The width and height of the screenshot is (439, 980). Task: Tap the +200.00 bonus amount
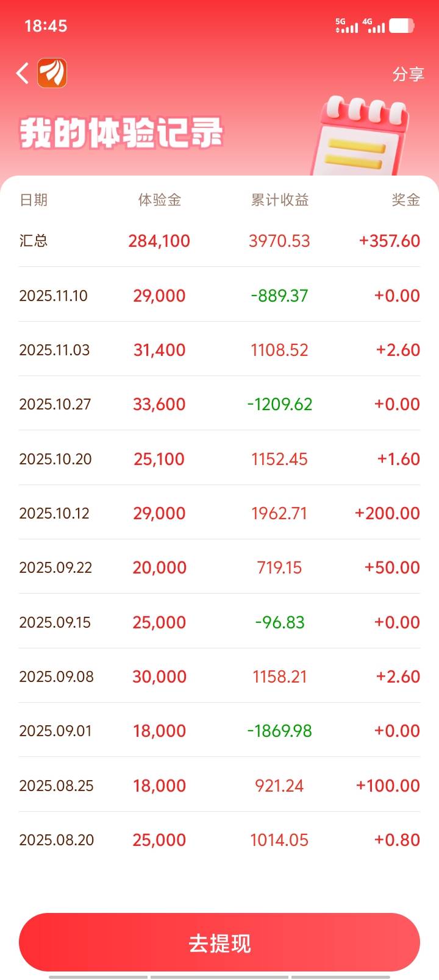pos(387,513)
